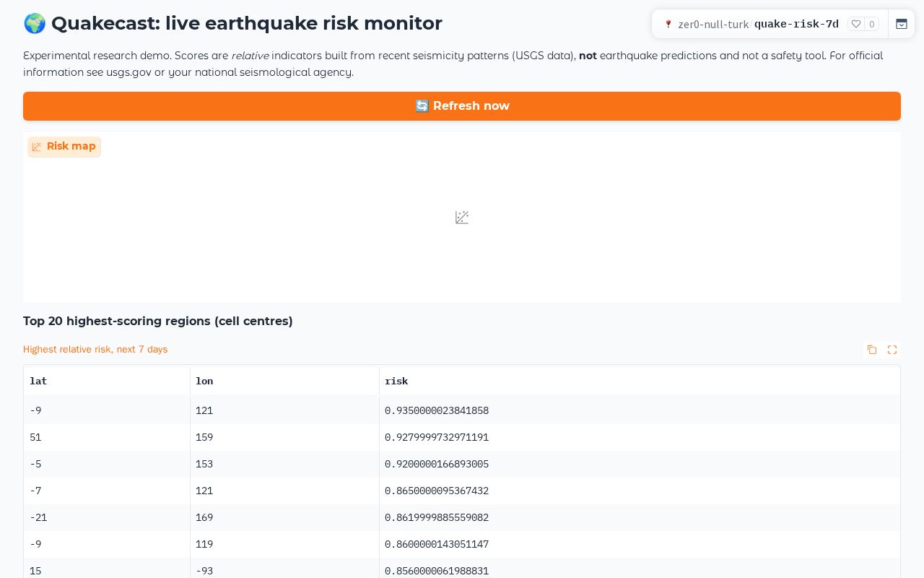Viewport: 924px width, 578px height.
Task: Copy table contents with copy icon
Action: click(x=872, y=350)
